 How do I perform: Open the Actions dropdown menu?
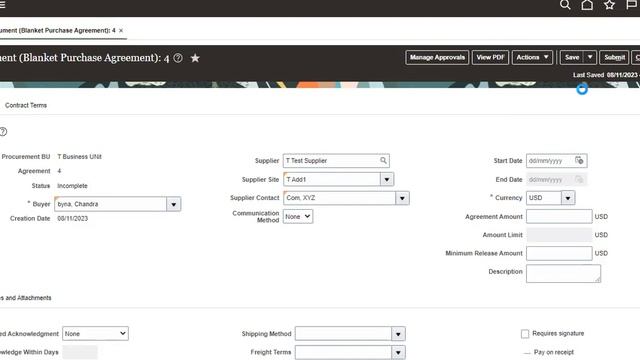click(532, 58)
